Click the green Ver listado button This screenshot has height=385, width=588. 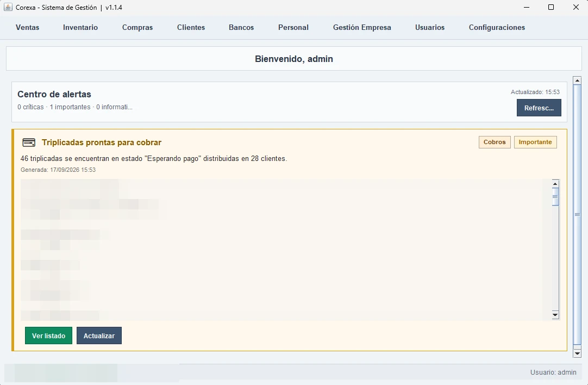[48, 336]
